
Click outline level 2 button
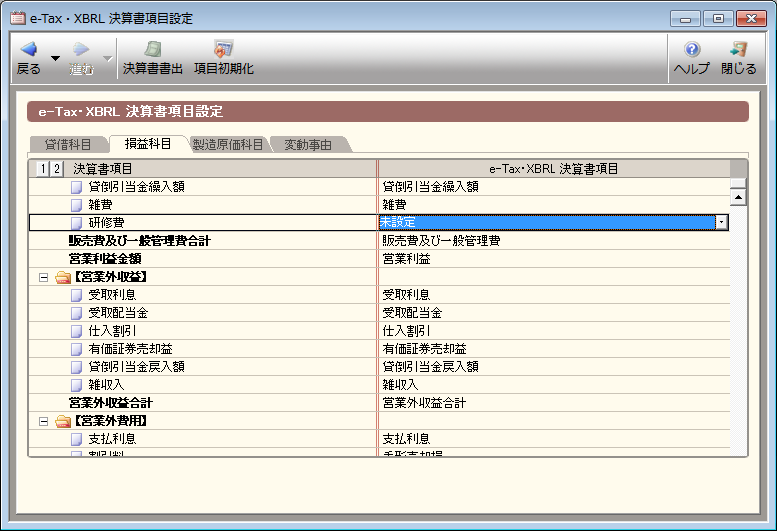tap(56, 169)
